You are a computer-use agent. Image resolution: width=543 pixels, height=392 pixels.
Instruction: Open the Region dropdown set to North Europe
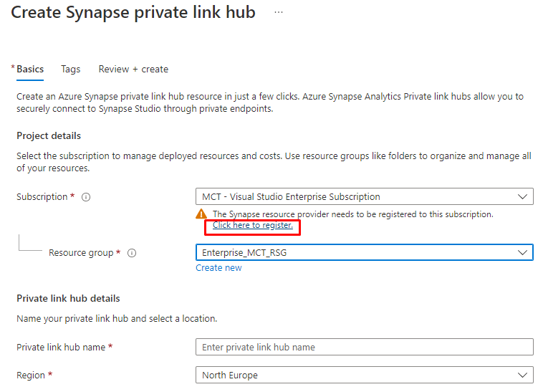(364, 375)
